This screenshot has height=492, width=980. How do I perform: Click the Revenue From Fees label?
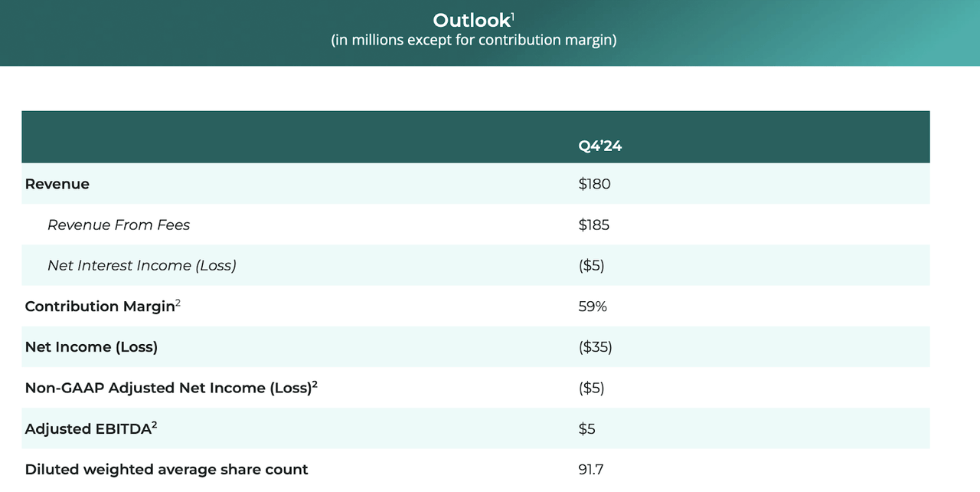click(119, 225)
